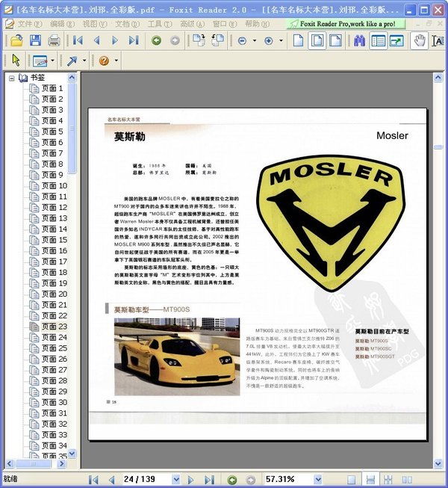This screenshot has width=448, height=488.
Task: Open the 工具(T) menu
Action: [x=160, y=24]
